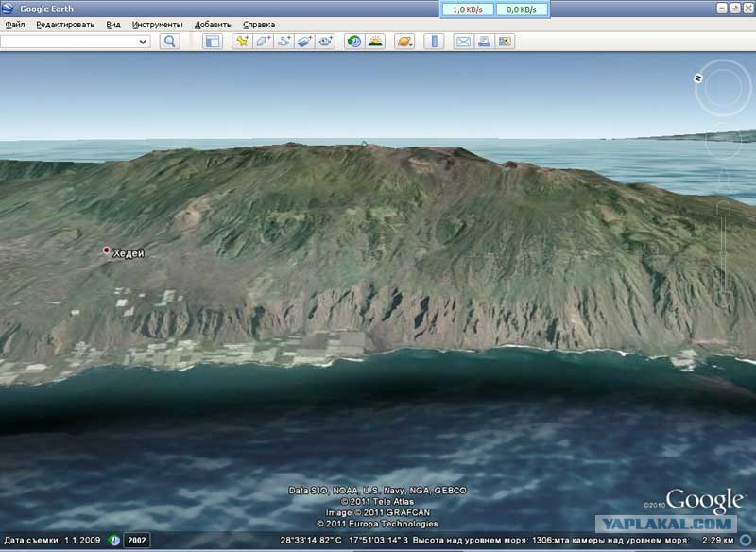Click the Email envelope icon
756x552 pixels.
463,42
